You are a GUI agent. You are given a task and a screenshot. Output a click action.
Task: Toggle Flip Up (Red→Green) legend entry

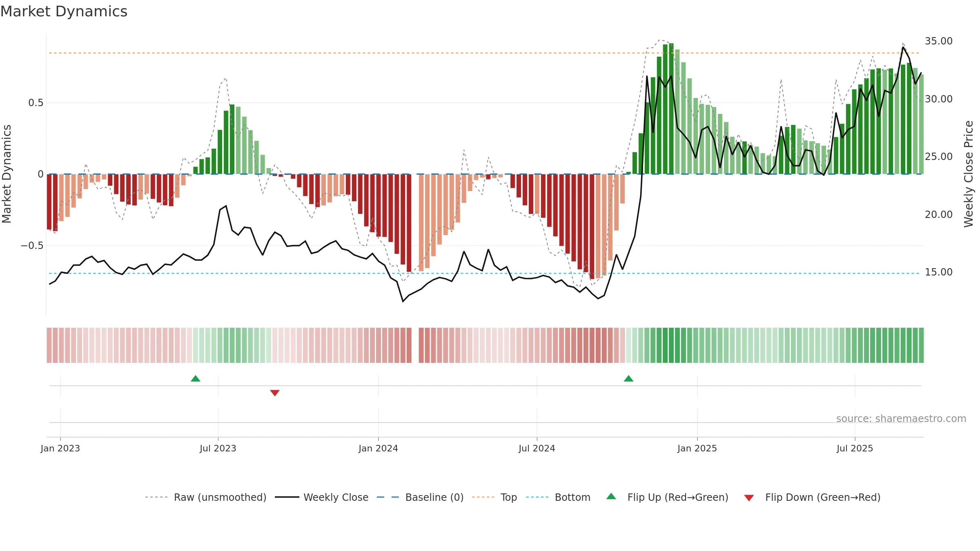[667, 497]
